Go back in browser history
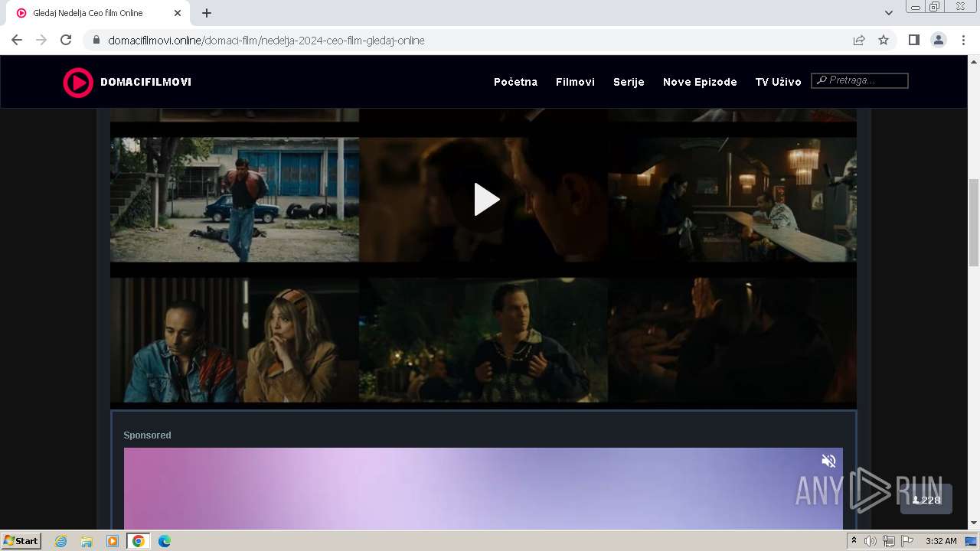Screen dimensions: 980x551 click(x=17, y=40)
